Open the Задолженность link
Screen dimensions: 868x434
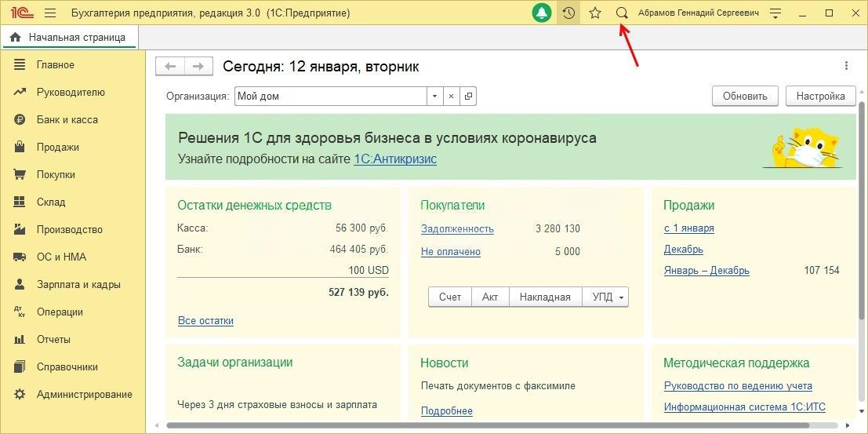point(457,228)
